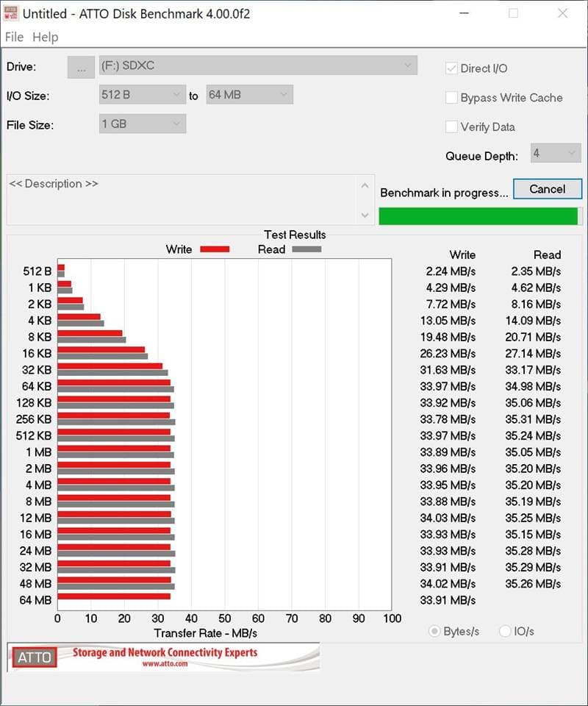
Task: Enable Bypass Write Cache checkbox
Action: [451, 98]
